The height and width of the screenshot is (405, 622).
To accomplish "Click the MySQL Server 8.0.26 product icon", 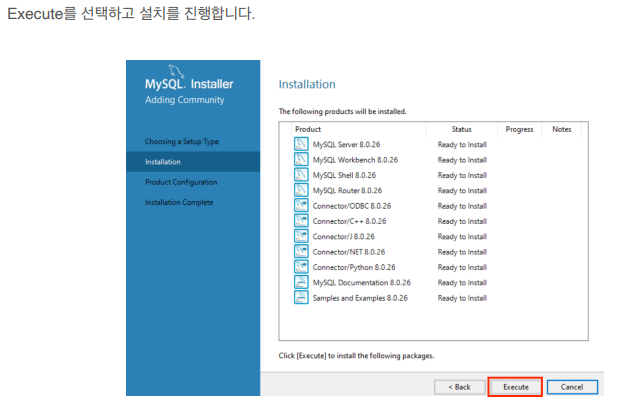I will [301, 144].
